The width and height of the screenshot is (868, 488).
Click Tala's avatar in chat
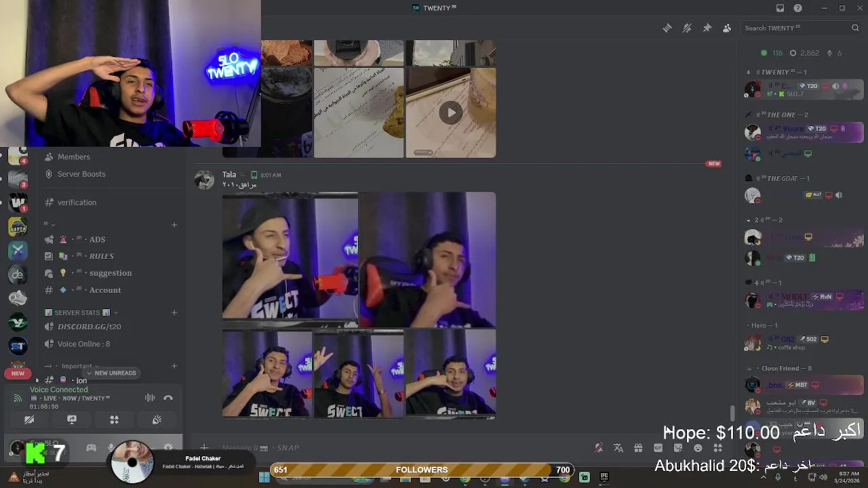pos(204,180)
